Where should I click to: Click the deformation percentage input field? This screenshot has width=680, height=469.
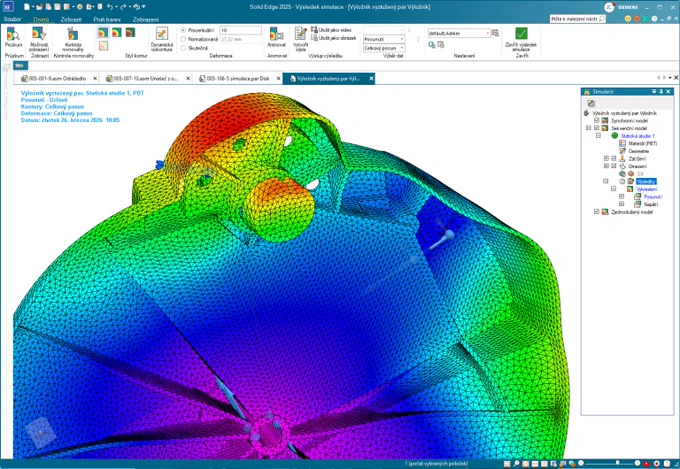coord(241,30)
